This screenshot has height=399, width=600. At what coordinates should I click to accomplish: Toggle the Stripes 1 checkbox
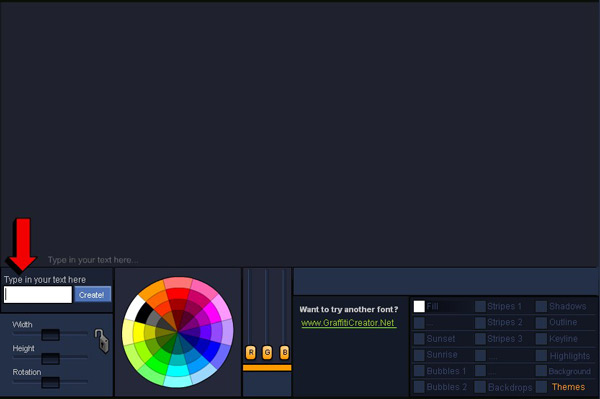coord(480,306)
